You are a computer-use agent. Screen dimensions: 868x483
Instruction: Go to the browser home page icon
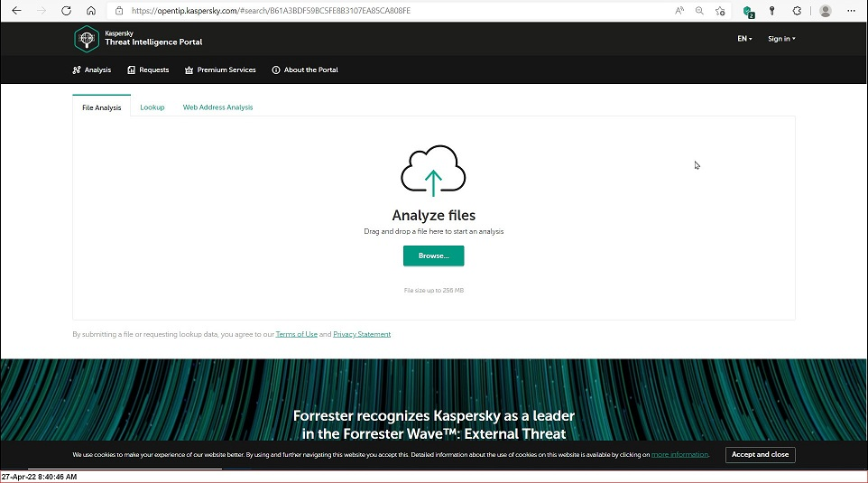(x=91, y=11)
